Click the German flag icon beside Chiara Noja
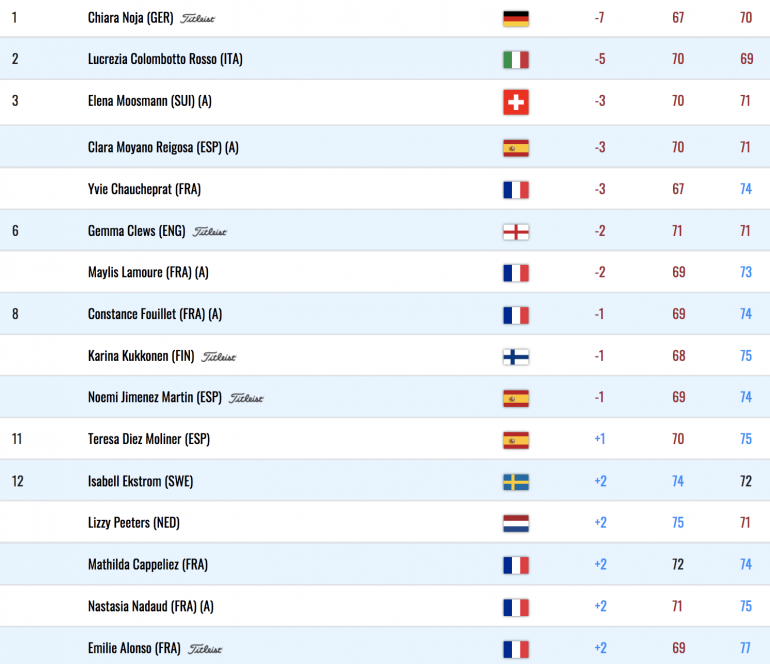The height and width of the screenshot is (664, 770). coord(516,18)
